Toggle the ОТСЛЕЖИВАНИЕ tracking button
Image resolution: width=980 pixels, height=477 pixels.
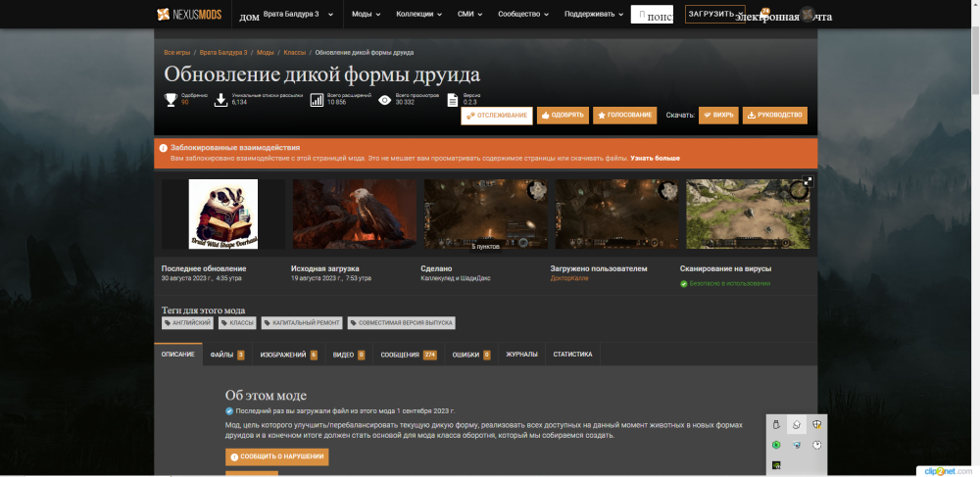click(497, 116)
